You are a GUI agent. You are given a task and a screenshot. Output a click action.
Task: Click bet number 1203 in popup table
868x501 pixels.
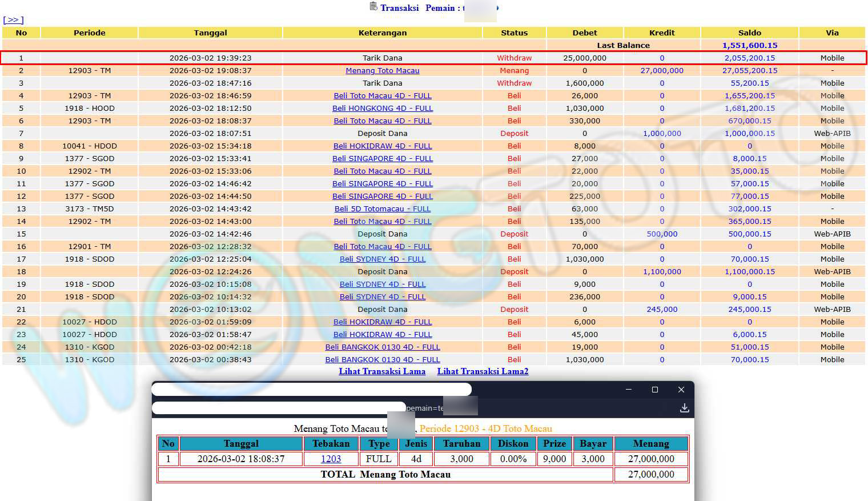click(331, 459)
